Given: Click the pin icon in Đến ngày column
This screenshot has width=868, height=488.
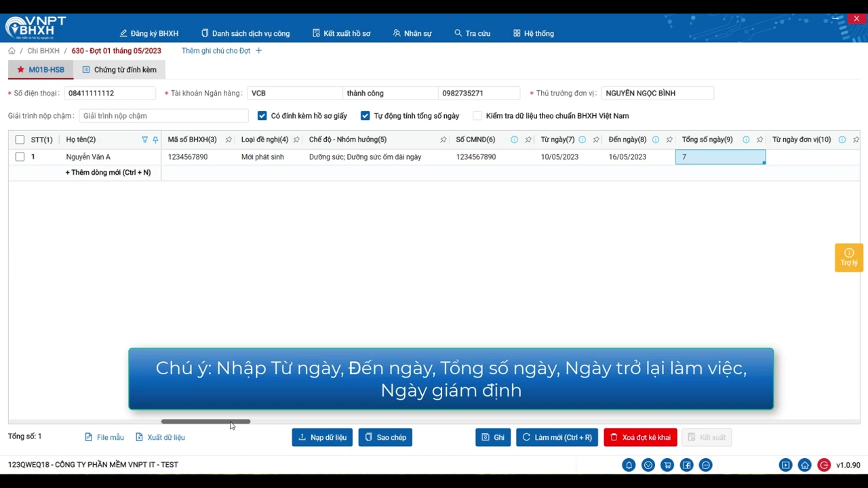Looking at the screenshot, I should pyautogui.click(x=669, y=140).
